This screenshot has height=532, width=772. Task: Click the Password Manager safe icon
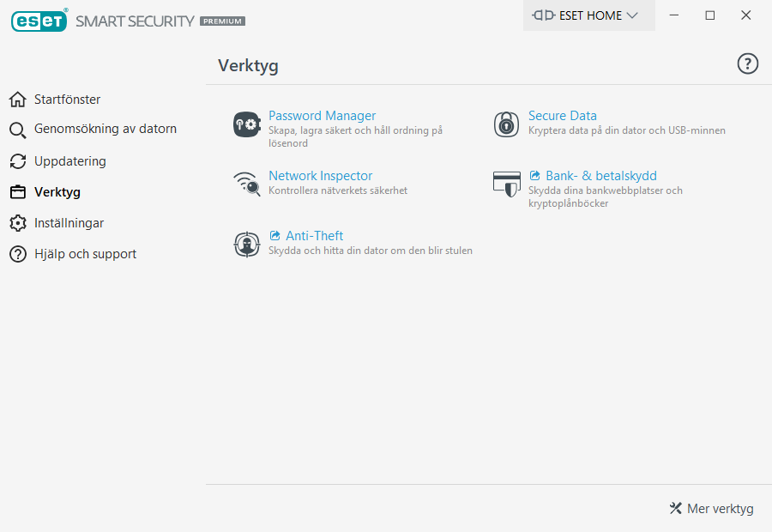tap(247, 124)
